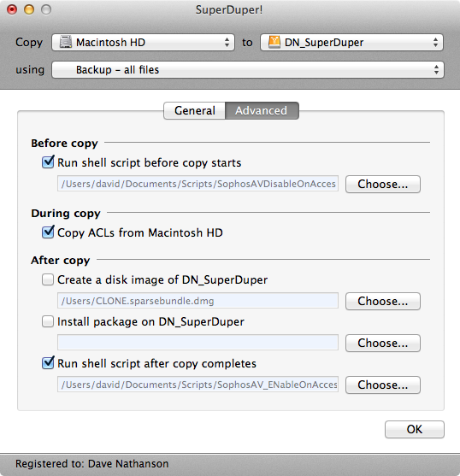Image resolution: width=460 pixels, height=476 pixels.
Task: Enable Create a disk image of DN_SuperDuper
Action: (x=48, y=279)
